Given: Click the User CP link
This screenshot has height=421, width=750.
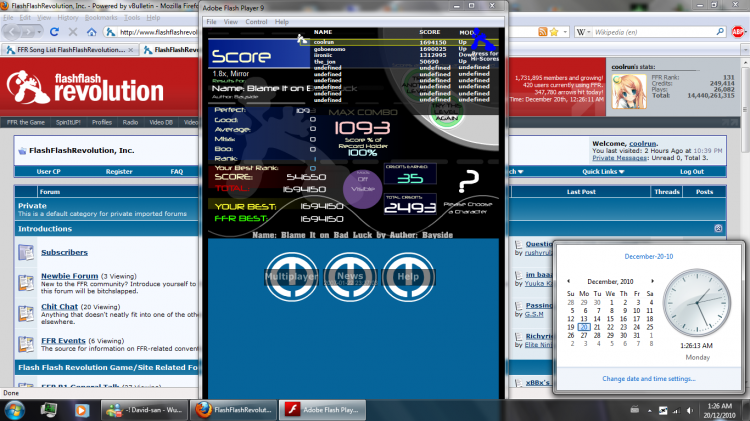Looking at the screenshot, I should point(48,172).
